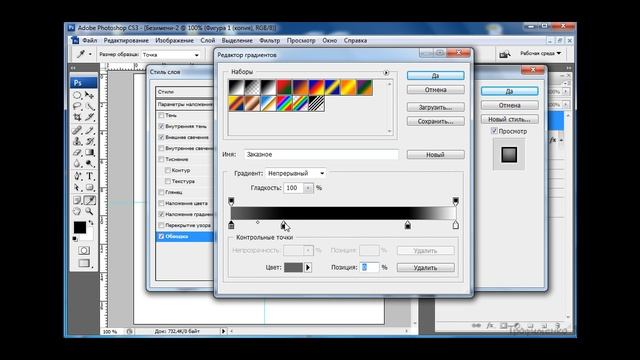The width and height of the screenshot is (640, 360).
Task: Enable the Тень checkbox
Action: pyautogui.click(x=161, y=116)
